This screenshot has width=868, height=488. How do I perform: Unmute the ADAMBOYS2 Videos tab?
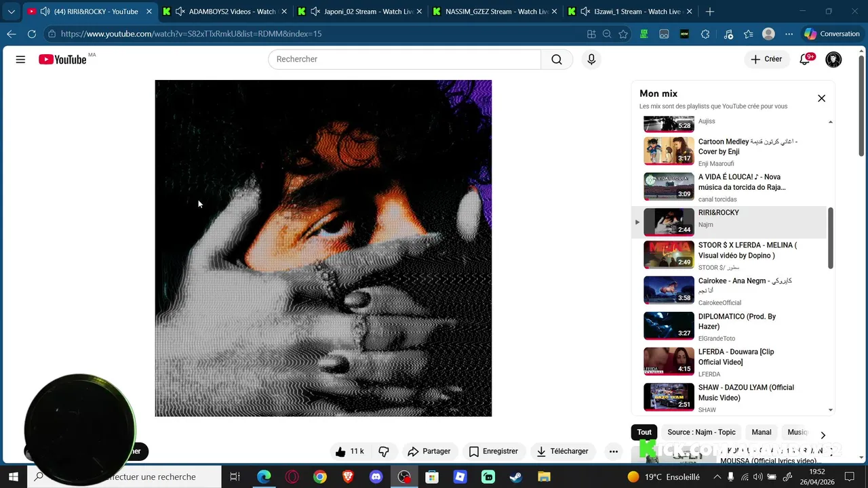click(180, 12)
